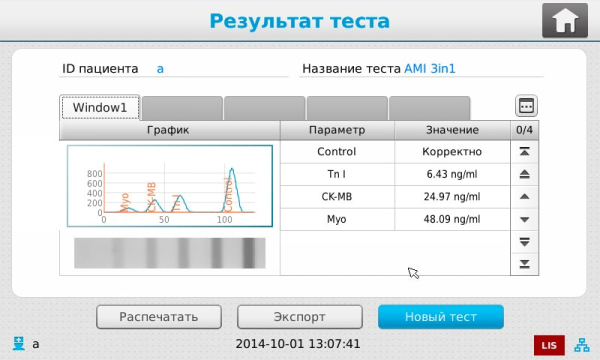Go to the Home screen icon
The image size is (600, 360).
click(565, 21)
